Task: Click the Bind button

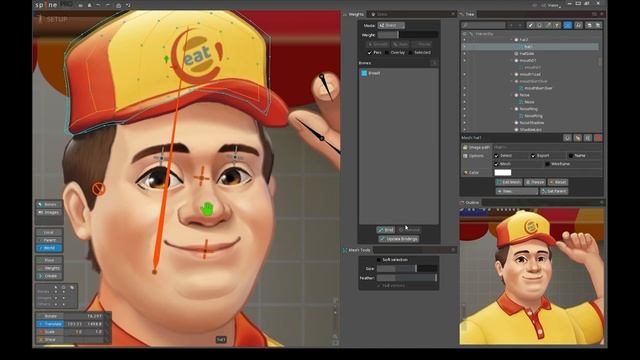Action: click(385, 230)
